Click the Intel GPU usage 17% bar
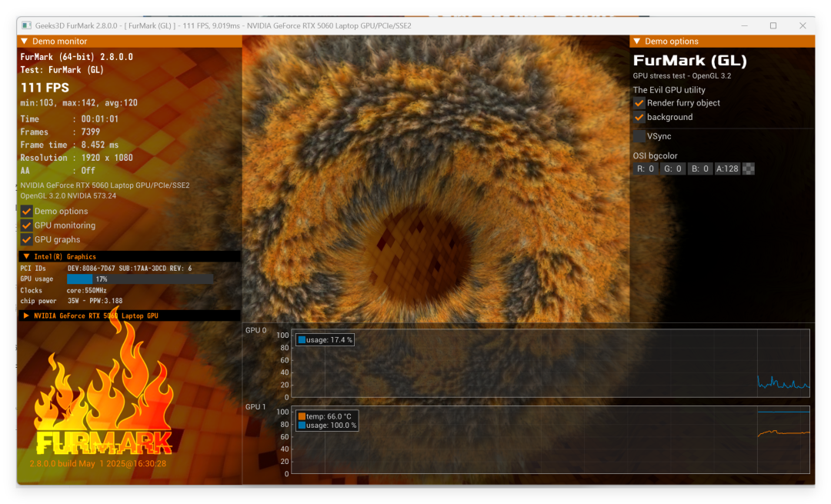The height and width of the screenshot is (504, 831). tap(140, 279)
